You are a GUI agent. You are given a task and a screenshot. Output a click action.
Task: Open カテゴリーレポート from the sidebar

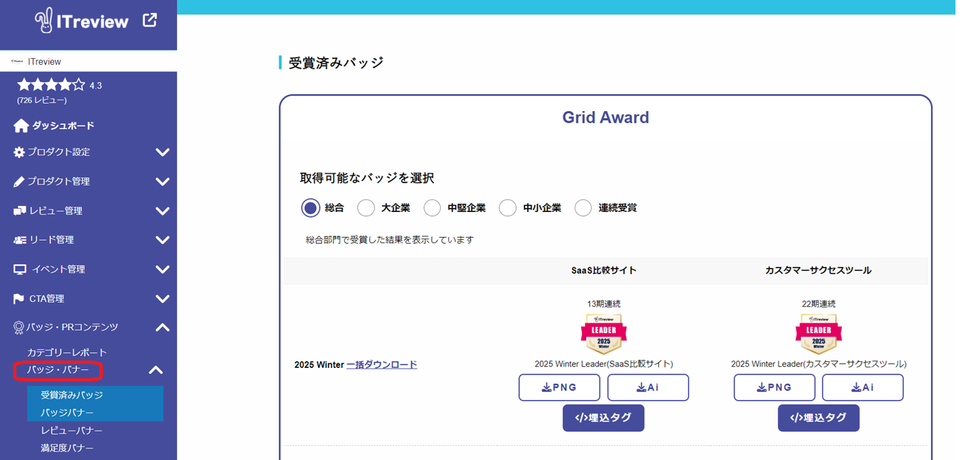(65, 352)
